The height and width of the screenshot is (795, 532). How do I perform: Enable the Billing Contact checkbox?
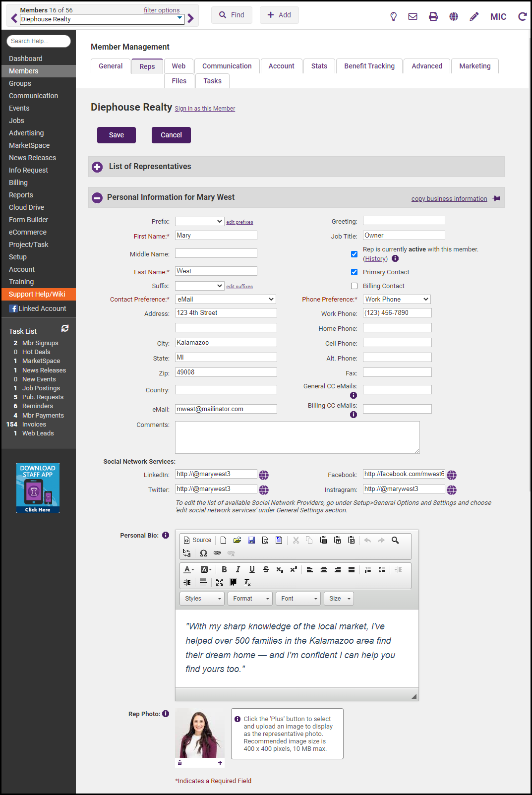click(x=354, y=286)
